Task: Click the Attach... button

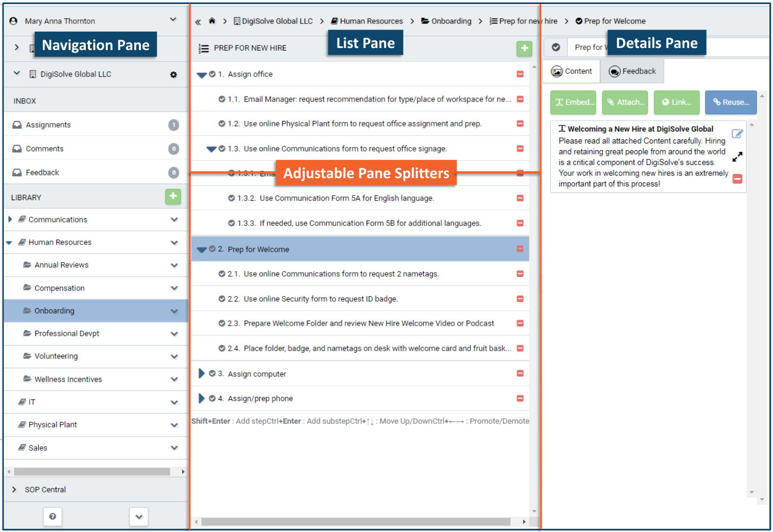Action: (x=625, y=102)
